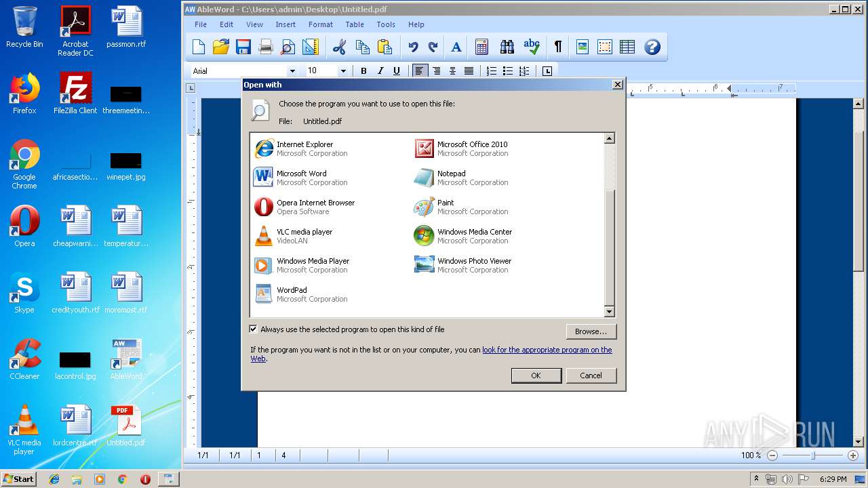The image size is (868, 488).
Task: Open the Font letter A icon
Action: pyautogui.click(x=456, y=47)
